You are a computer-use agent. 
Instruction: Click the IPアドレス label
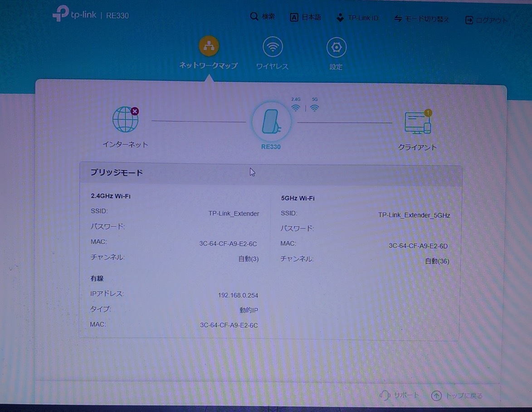tap(107, 294)
